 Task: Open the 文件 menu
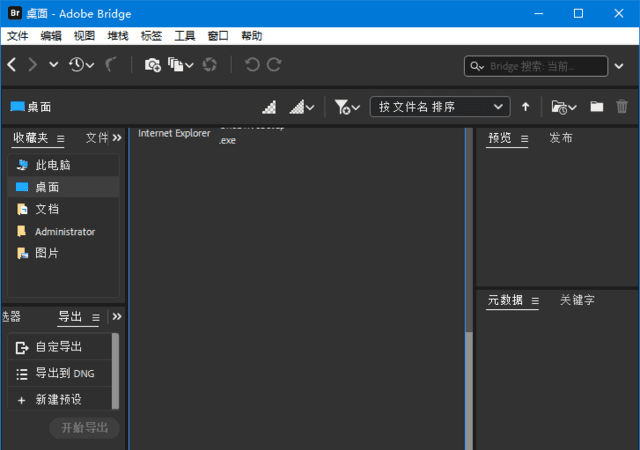coord(18,36)
